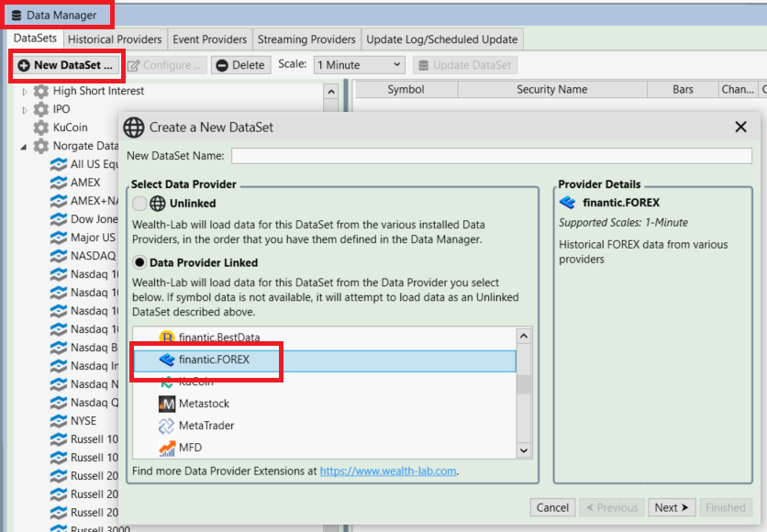
Task: Click the provider list scrollbar down arrow
Action: click(x=524, y=449)
